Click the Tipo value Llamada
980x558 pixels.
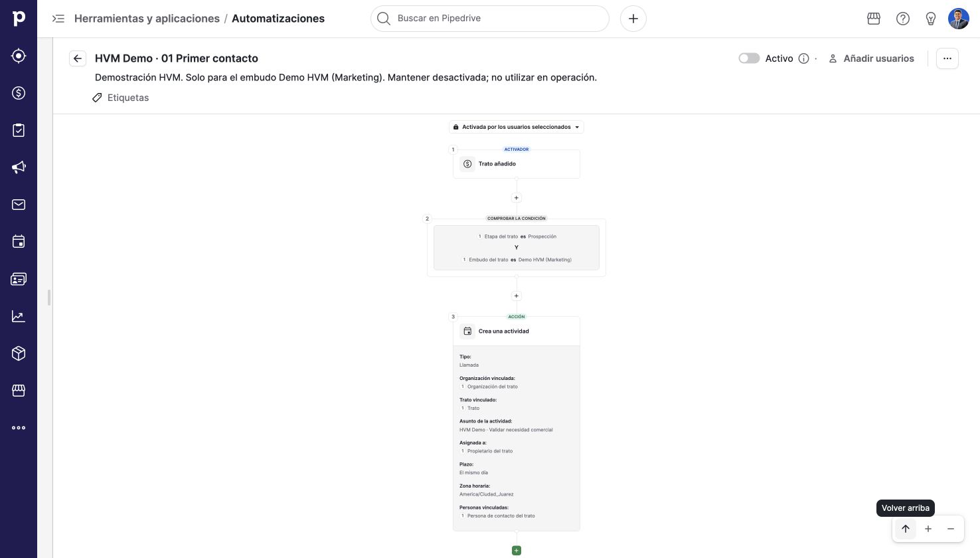[469, 365]
